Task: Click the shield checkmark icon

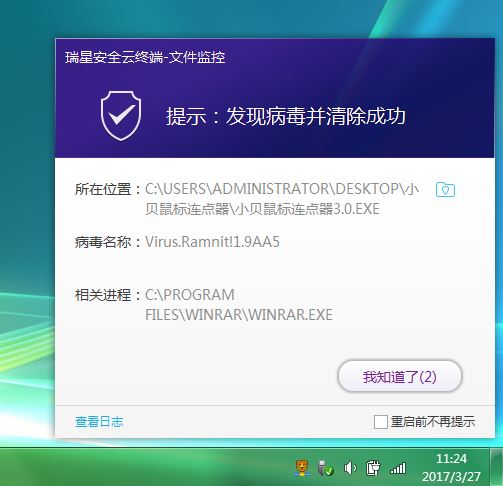Action: (x=121, y=115)
